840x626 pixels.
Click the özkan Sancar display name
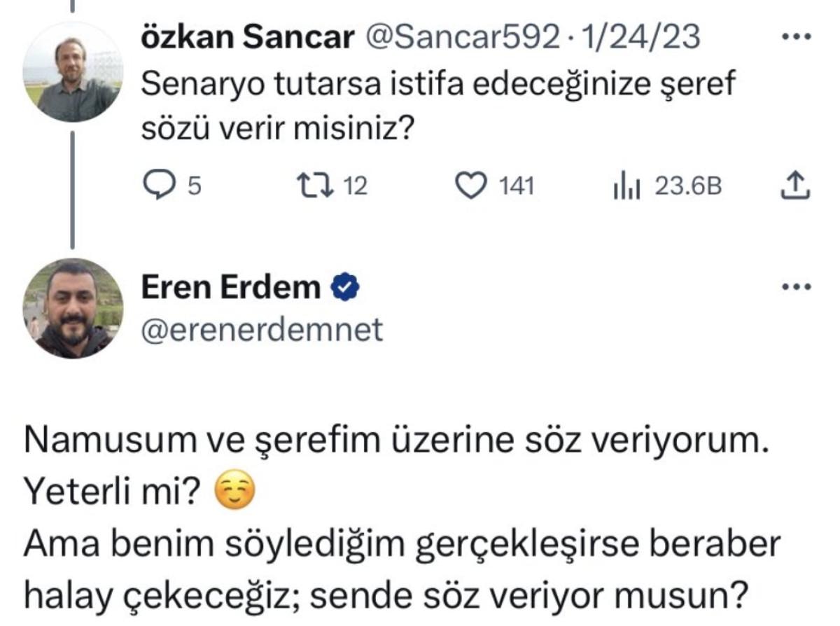[248, 37]
